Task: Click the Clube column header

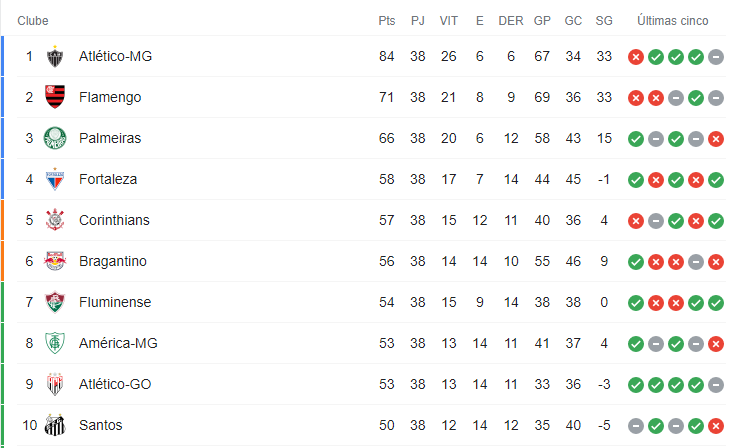Action: pos(33,21)
